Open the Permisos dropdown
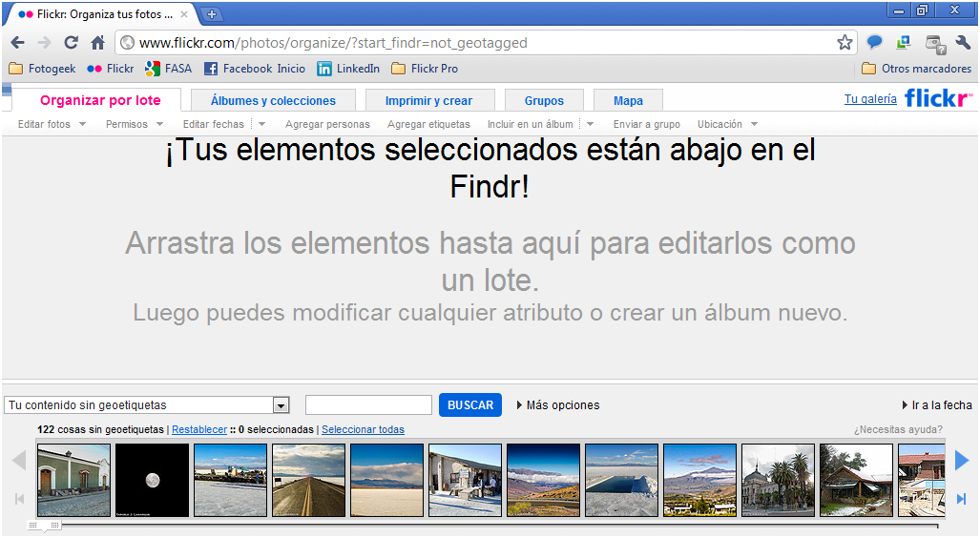This screenshot has height=538, width=980. click(135, 124)
